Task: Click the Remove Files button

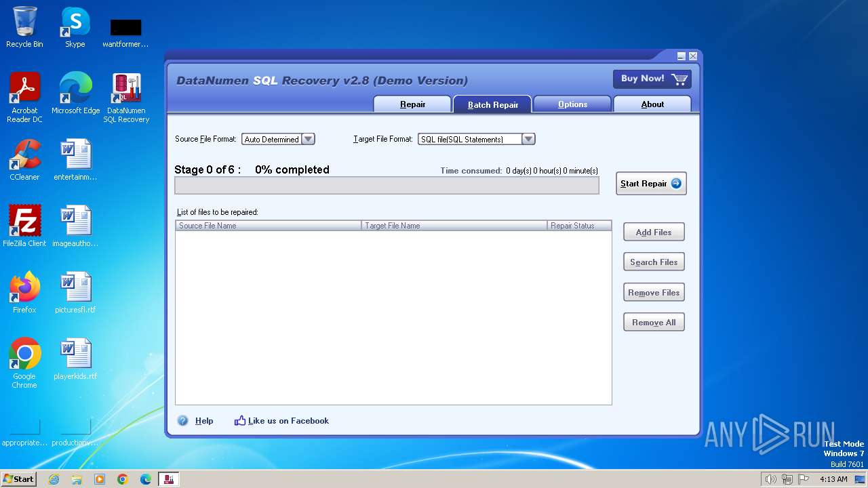Action: point(654,292)
